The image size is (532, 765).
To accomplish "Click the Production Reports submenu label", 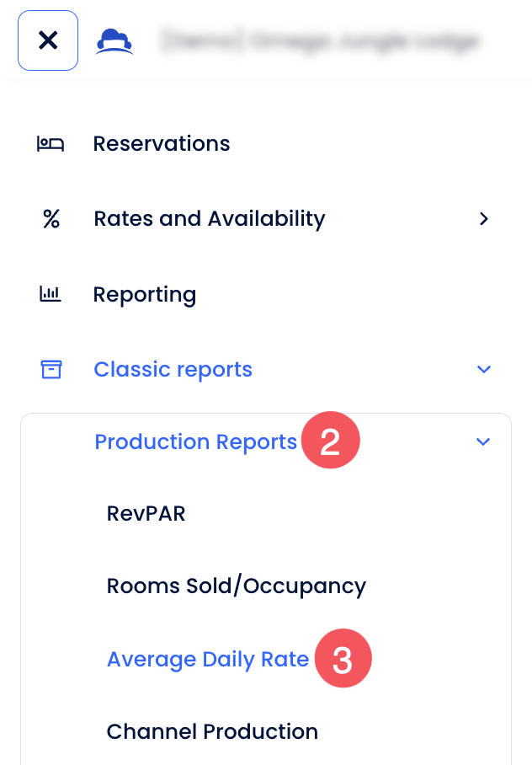I will [196, 441].
